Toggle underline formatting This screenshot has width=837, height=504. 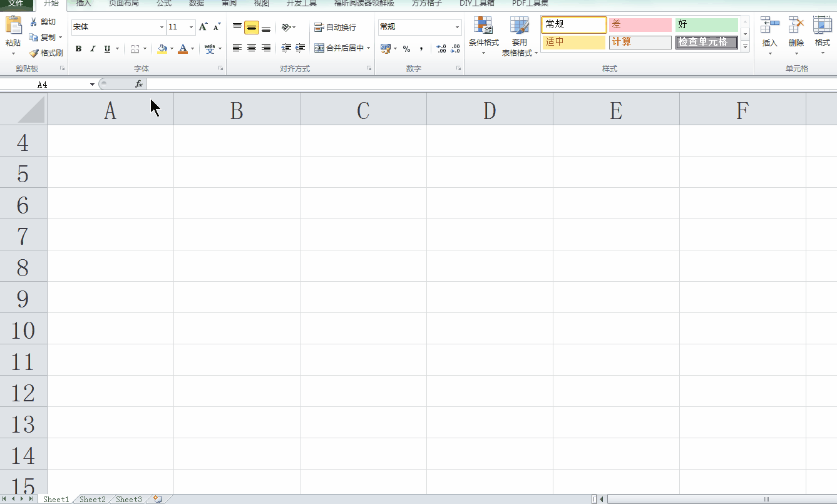point(107,48)
